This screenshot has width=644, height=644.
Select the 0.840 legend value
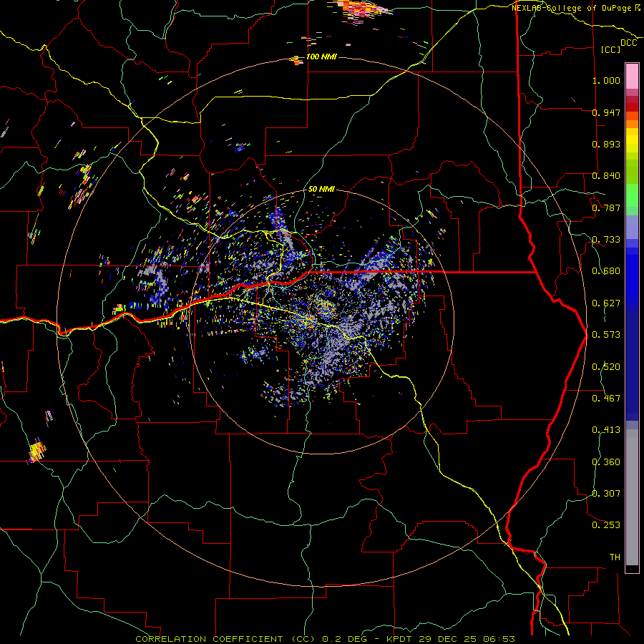pos(606,176)
